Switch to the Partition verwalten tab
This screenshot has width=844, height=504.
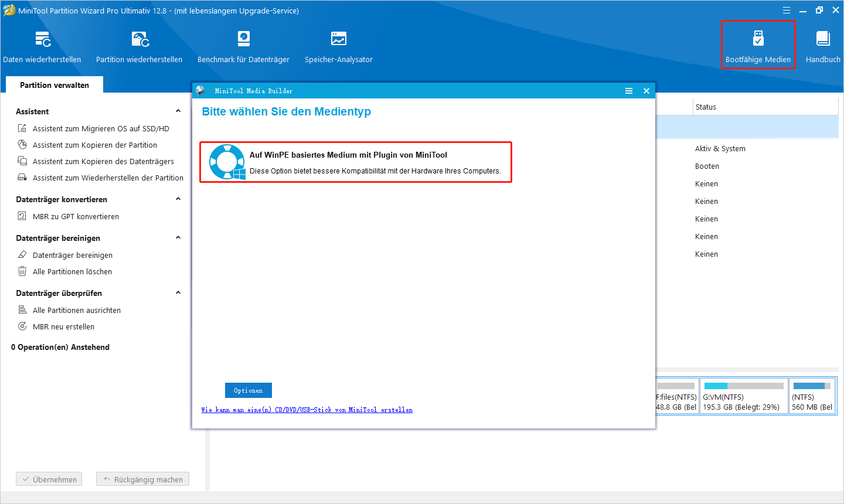54,84
